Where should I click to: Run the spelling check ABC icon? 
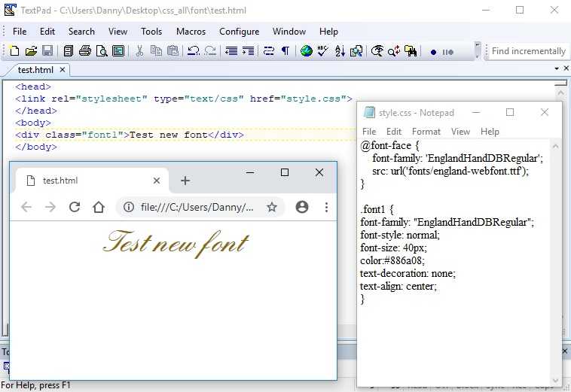point(323,51)
